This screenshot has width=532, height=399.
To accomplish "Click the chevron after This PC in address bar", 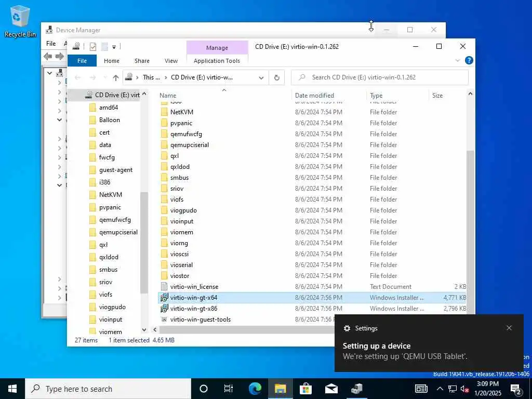I will (166, 78).
